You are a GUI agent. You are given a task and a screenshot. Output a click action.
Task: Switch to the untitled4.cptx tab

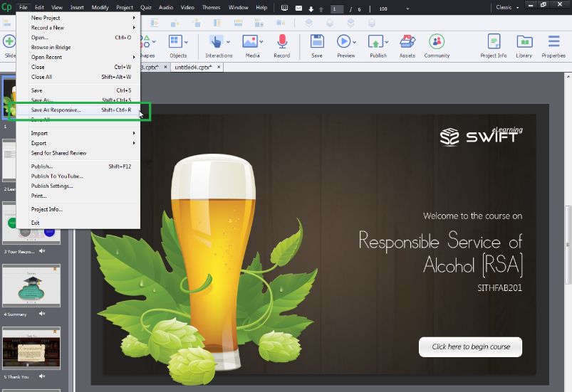(193, 67)
